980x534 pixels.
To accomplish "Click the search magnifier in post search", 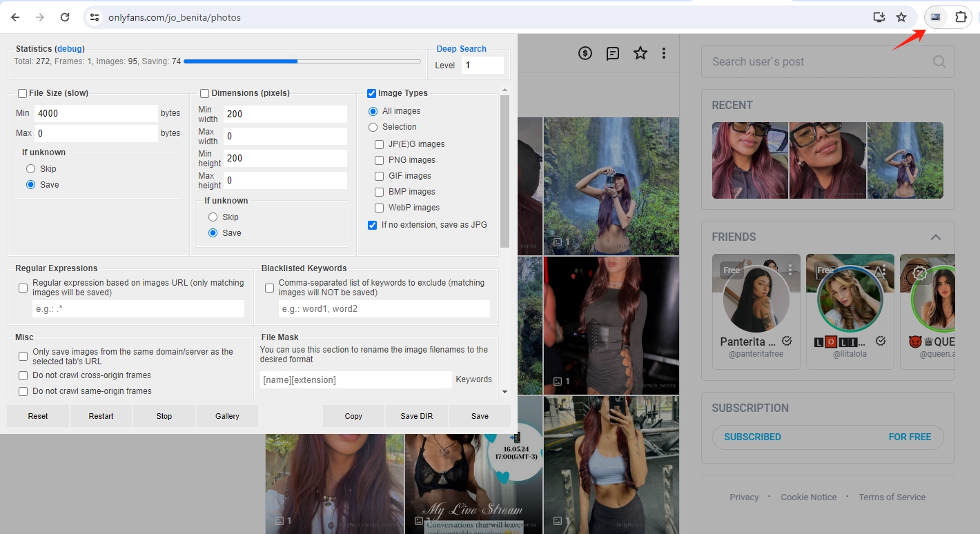I will click(x=939, y=61).
